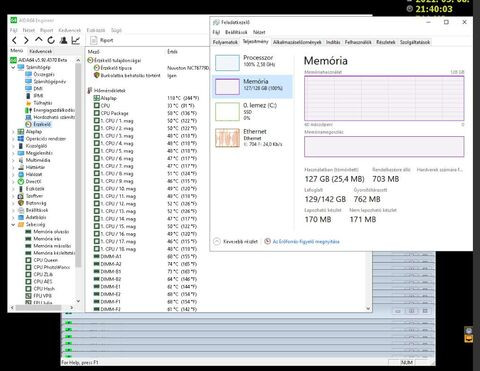Viewport: 480px width, 371px height.
Task: Select Érzékelő sensor item in tree
Action: [38, 124]
